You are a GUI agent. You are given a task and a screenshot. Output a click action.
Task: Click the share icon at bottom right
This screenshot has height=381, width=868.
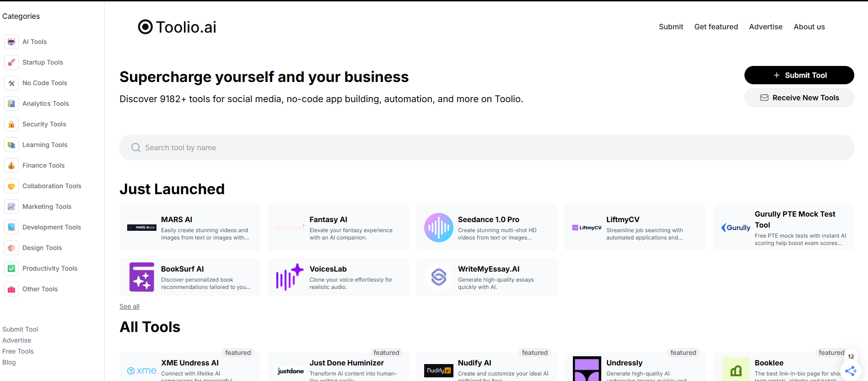point(851,371)
